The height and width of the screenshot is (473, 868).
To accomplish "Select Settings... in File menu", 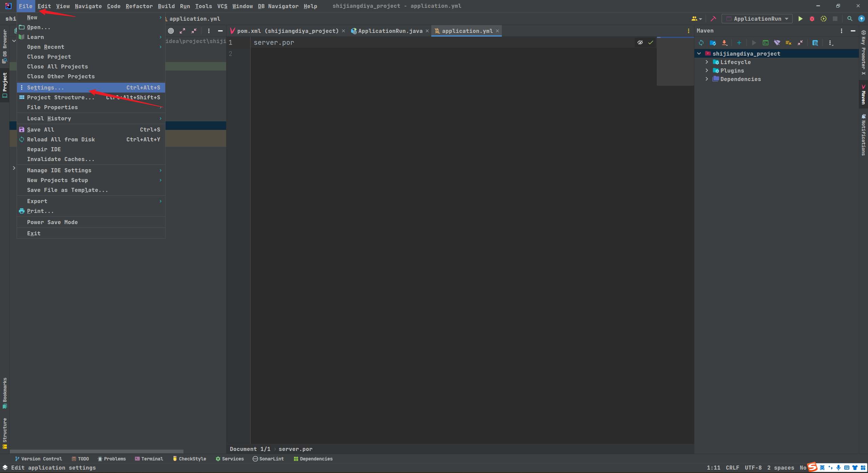I will (91, 87).
